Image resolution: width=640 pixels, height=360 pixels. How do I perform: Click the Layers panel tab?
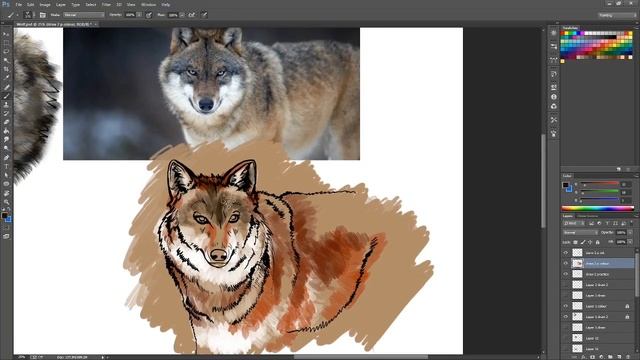(568, 216)
